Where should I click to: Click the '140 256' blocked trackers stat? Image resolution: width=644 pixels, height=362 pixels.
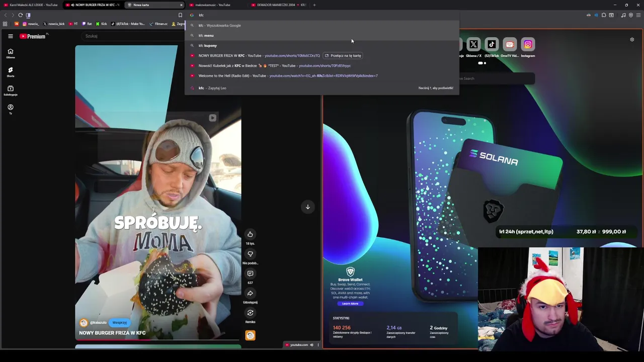[342, 328]
